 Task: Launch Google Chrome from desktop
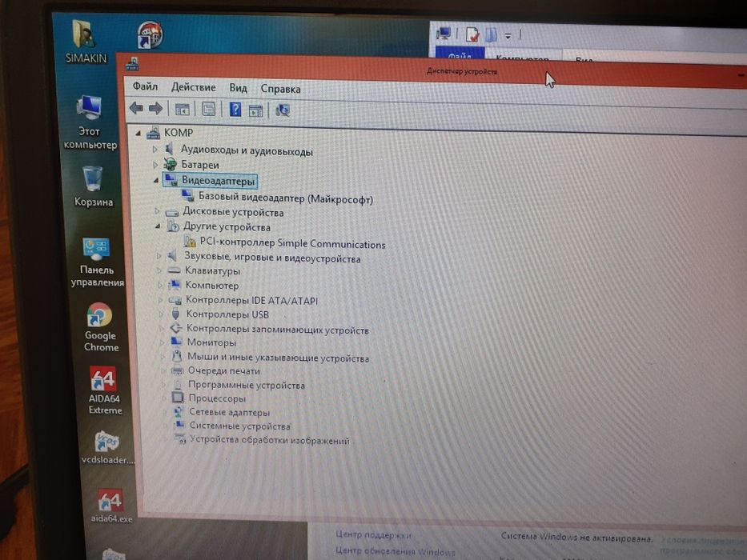101,328
